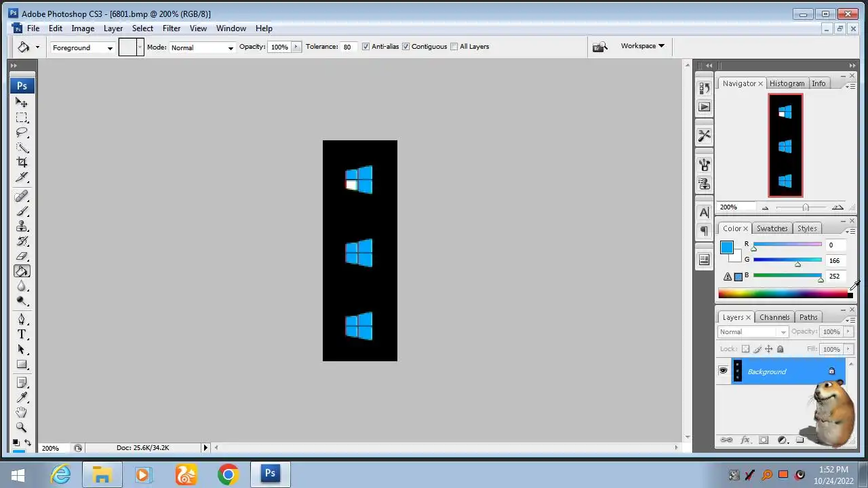
Task: Click the Tolerance input field
Action: 349,47
